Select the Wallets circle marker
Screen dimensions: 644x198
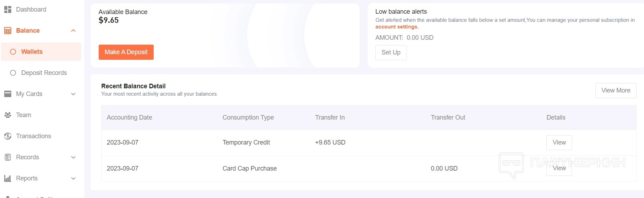click(13, 52)
